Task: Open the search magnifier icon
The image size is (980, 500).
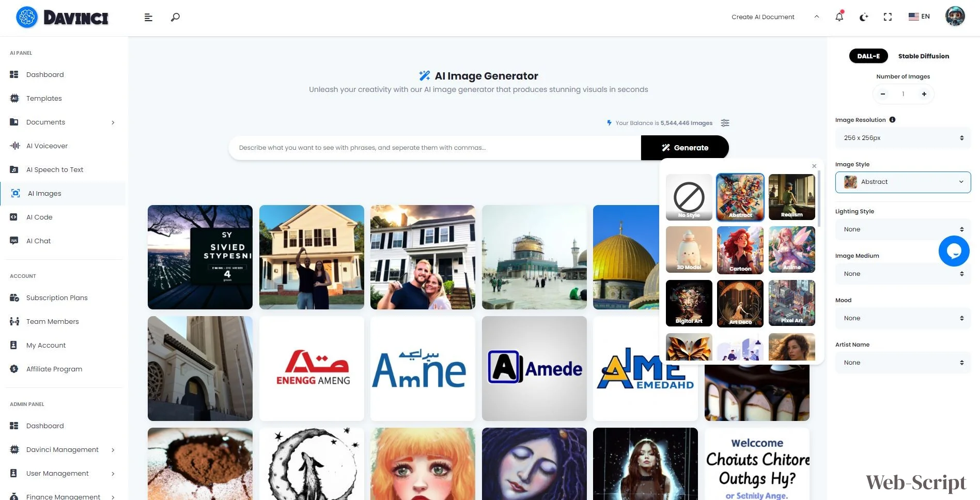Action: click(x=175, y=18)
